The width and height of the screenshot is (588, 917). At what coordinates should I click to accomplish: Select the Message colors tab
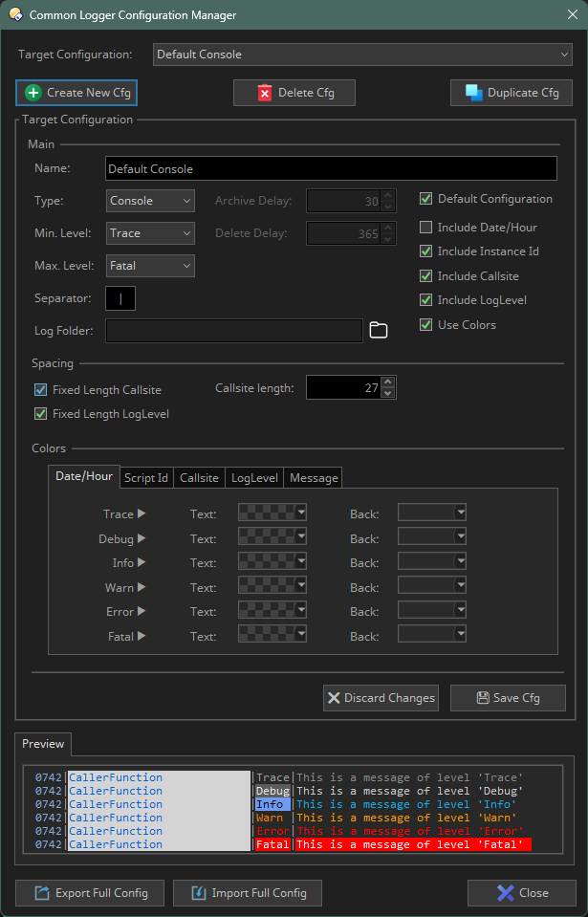313,478
